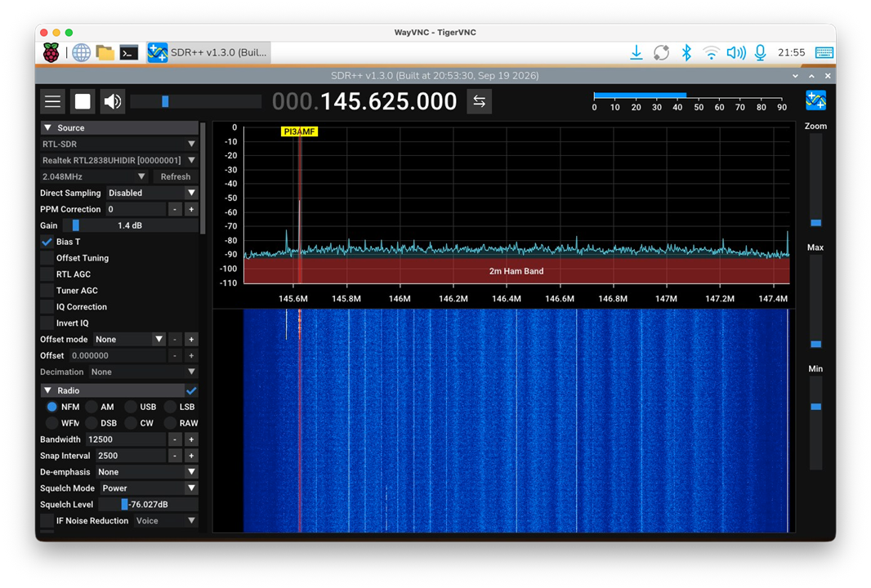The height and width of the screenshot is (588, 871).
Task: Open the file manager folder icon
Action: click(x=105, y=53)
